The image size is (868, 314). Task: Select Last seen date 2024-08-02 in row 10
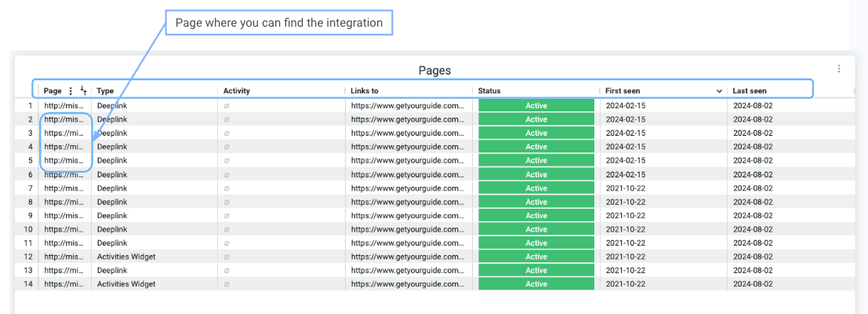pyautogui.click(x=753, y=229)
